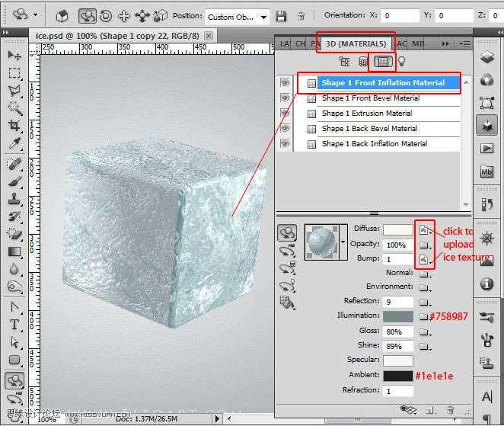Select the Dodge tool
The width and height of the screenshot is (504, 426).
pyautogui.click(x=14, y=286)
